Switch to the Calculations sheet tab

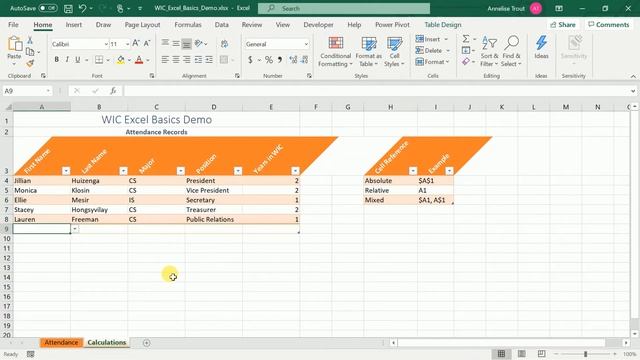(107, 342)
